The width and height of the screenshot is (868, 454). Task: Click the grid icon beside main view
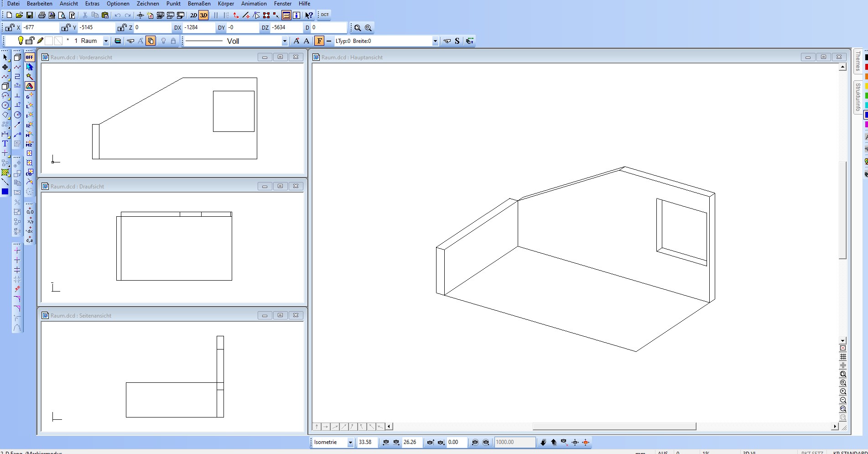coord(843,357)
